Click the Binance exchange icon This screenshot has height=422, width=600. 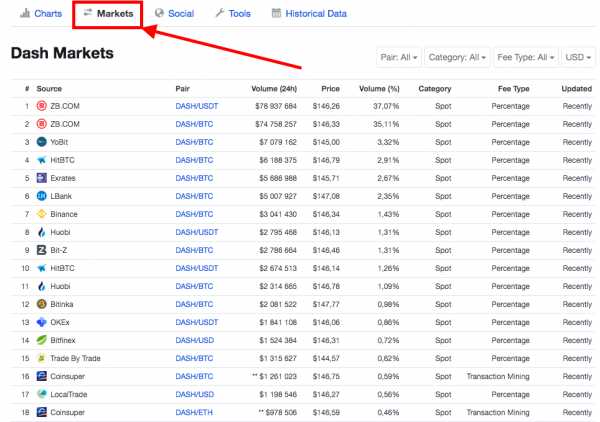(x=41, y=214)
